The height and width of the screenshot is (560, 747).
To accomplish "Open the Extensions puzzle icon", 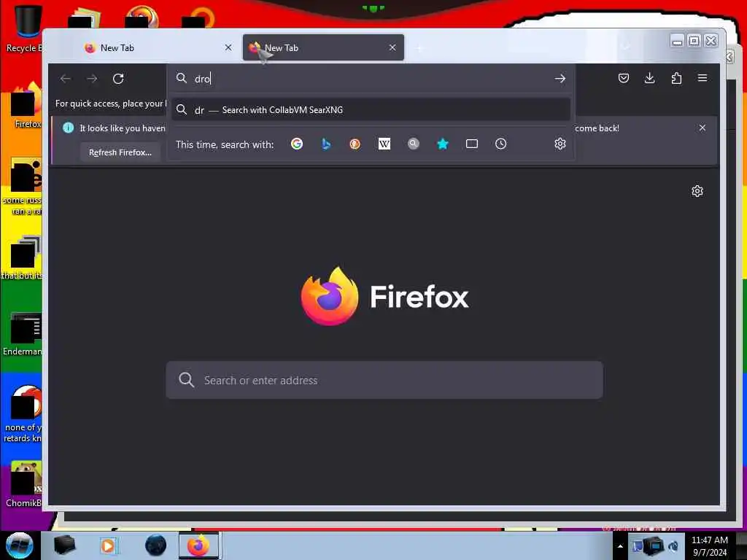I will click(676, 78).
